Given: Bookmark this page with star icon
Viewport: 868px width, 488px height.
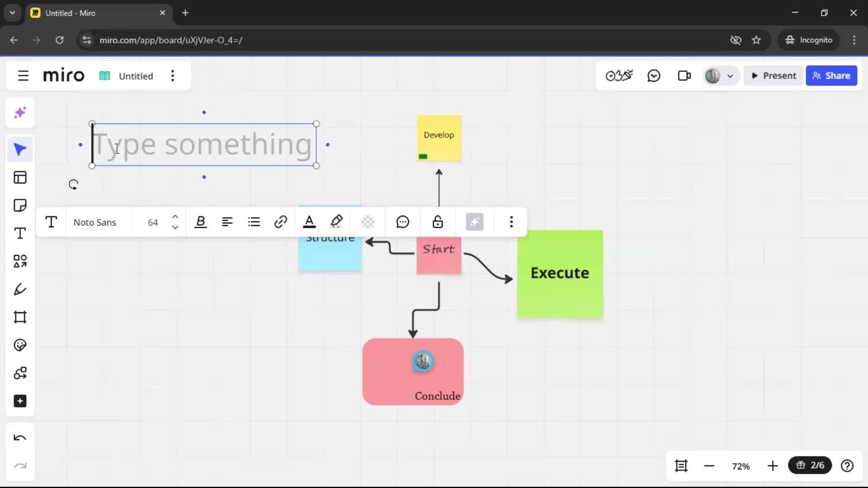Looking at the screenshot, I should click(756, 40).
